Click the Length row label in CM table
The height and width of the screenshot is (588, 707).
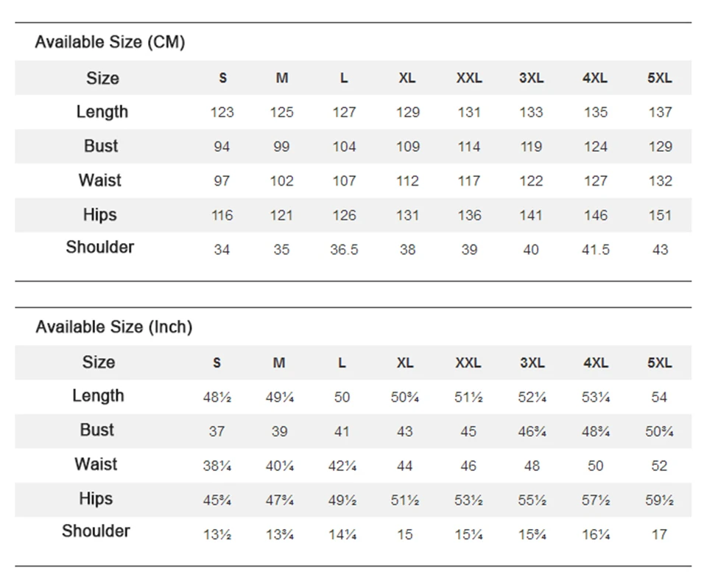tap(102, 111)
